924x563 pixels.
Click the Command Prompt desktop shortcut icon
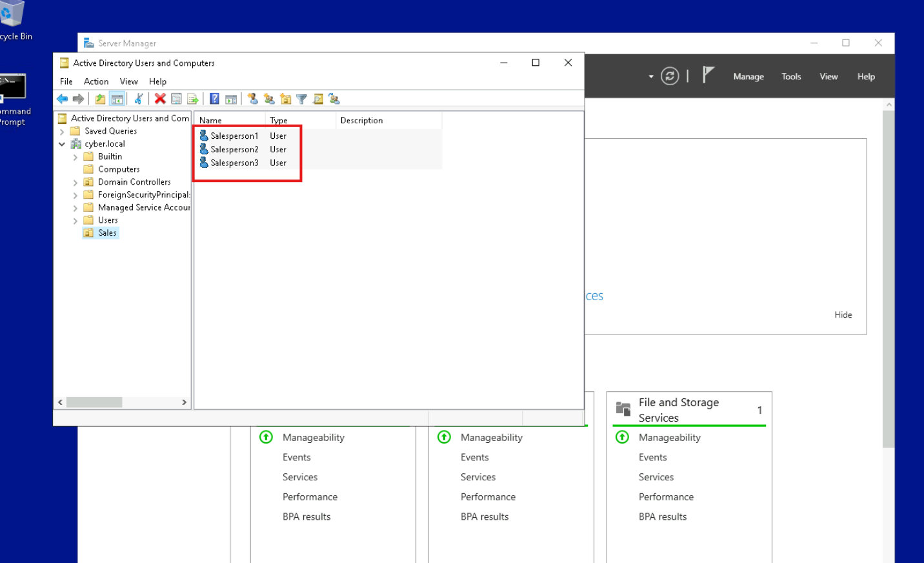click(12, 87)
